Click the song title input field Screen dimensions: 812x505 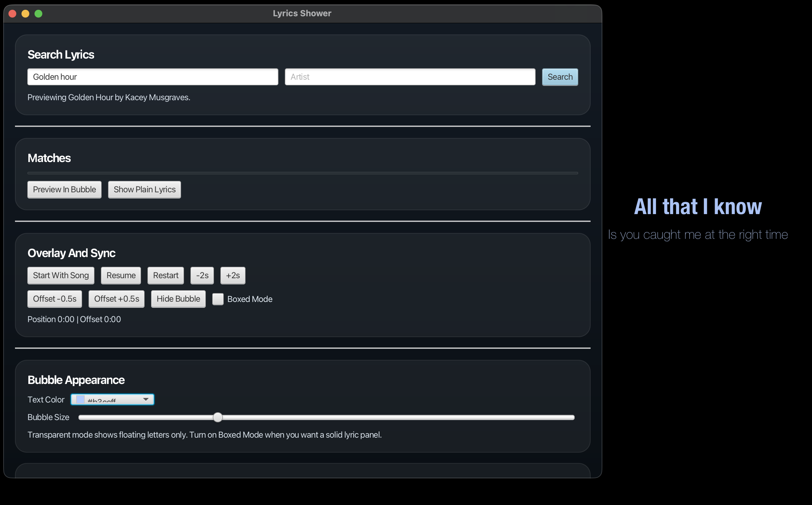click(153, 77)
